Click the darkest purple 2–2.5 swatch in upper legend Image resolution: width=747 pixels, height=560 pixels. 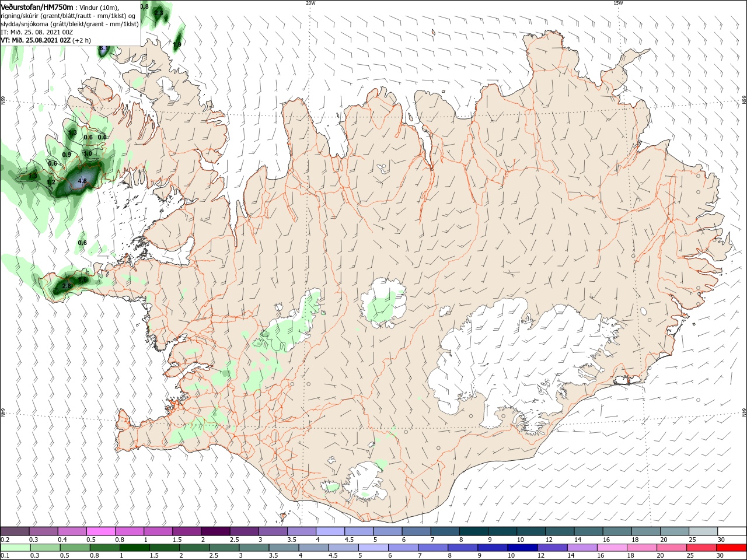pyautogui.click(x=215, y=531)
